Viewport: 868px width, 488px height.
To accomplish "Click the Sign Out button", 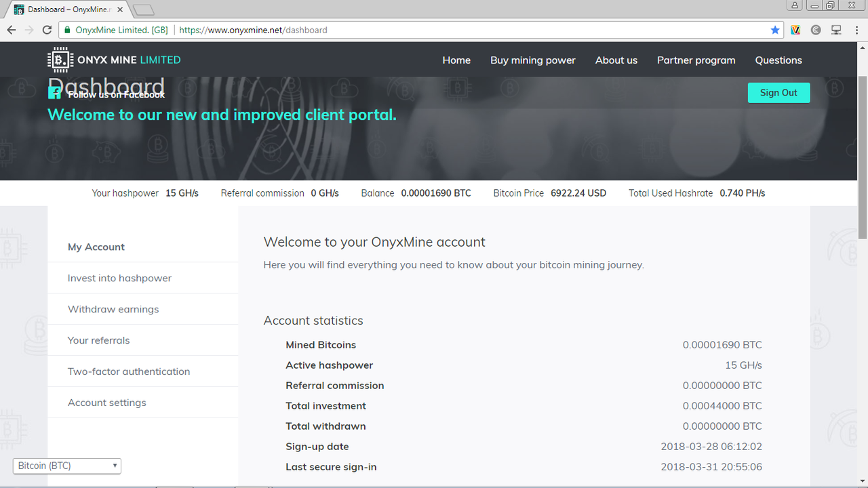I will (778, 93).
